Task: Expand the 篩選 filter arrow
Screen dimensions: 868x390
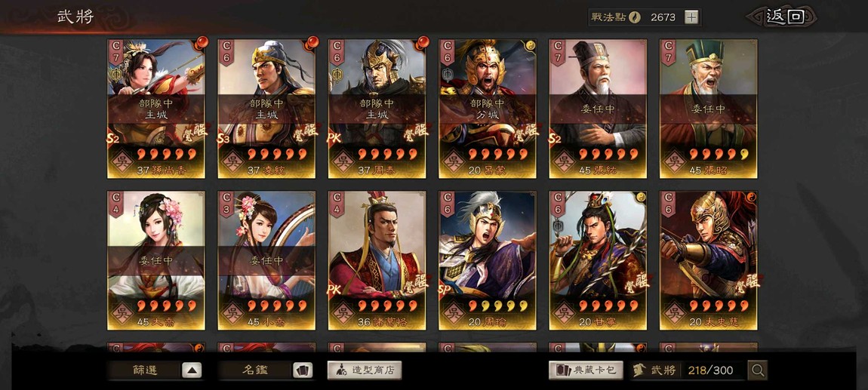Action: (x=192, y=370)
